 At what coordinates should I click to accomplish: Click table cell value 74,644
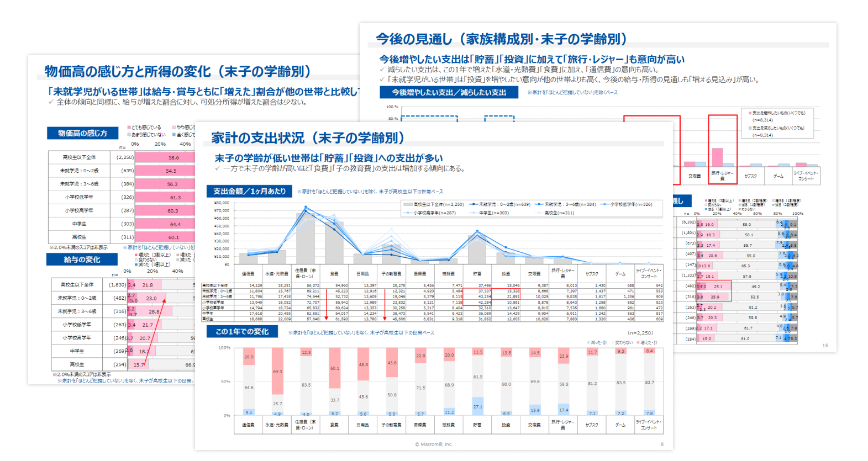coord(313,296)
